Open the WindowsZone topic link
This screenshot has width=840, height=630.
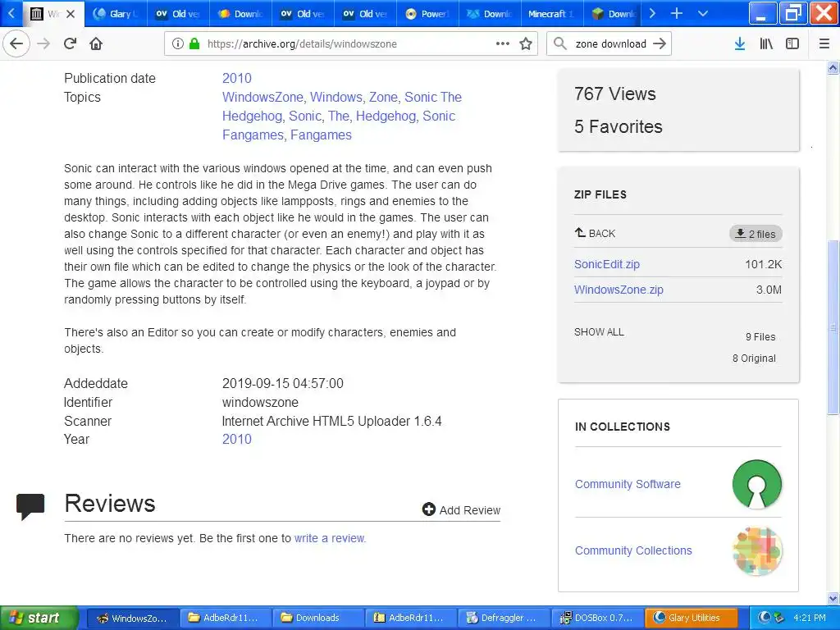click(263, 97)
